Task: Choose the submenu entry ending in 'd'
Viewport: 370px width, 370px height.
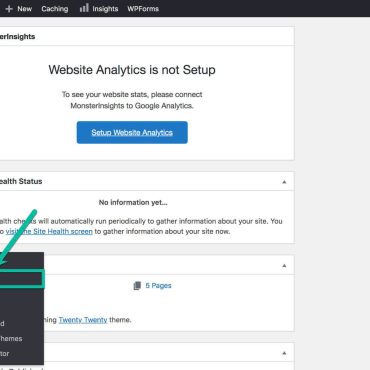Action: [x=2, y=323]
